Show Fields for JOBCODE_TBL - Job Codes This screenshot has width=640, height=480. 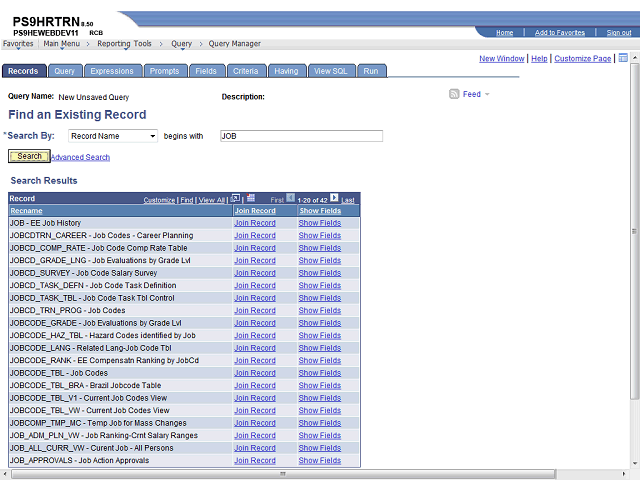pos(320,373)
